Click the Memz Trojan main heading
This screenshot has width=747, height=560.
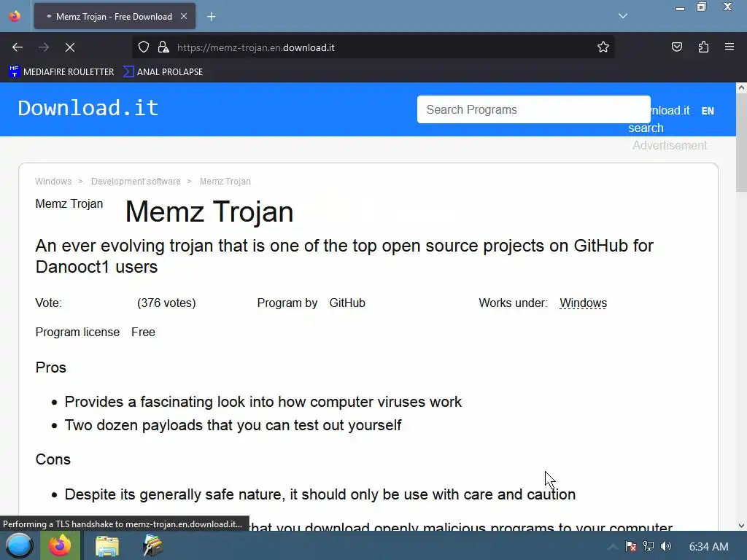[x=209, y=211]
